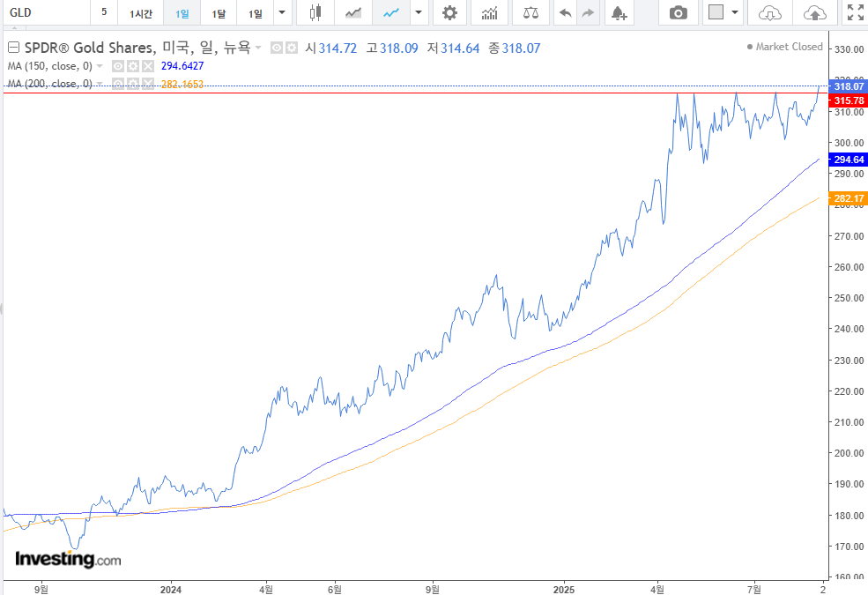868x595 pixels.
Task: Click the MA (150, close, 0) label
Action: (50, 66)
